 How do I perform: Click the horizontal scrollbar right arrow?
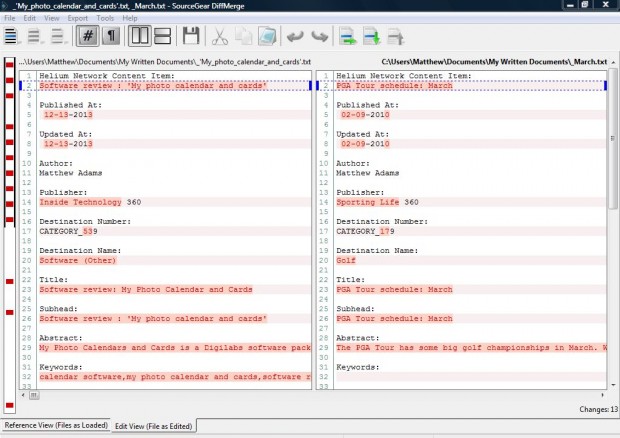point(603,395)
